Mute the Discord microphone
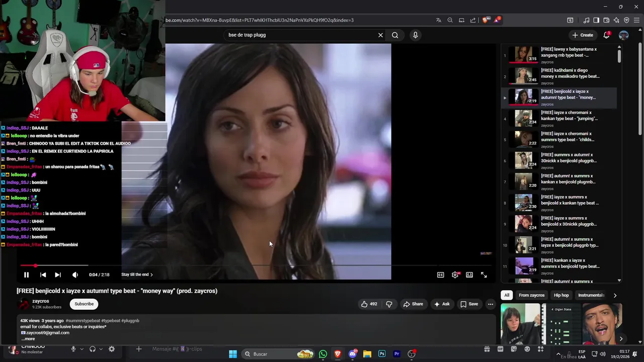The width and height of the screenshot is (644, 362). 73,349
